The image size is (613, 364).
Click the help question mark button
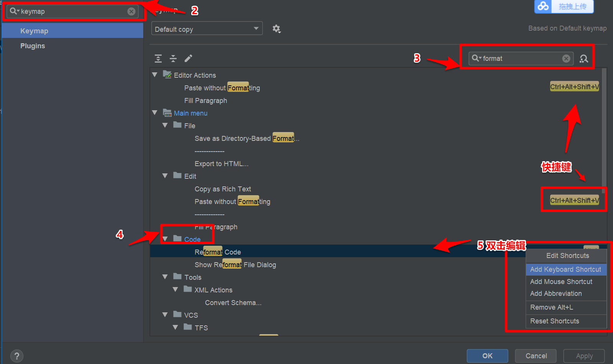pyautogui.click(x=17, y=356)
